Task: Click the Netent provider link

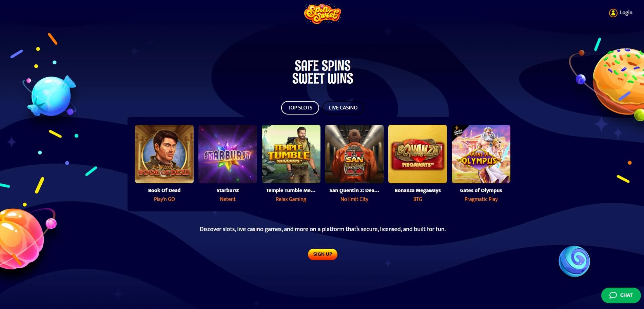Action: pyautogui.click(x=228, y=199)
